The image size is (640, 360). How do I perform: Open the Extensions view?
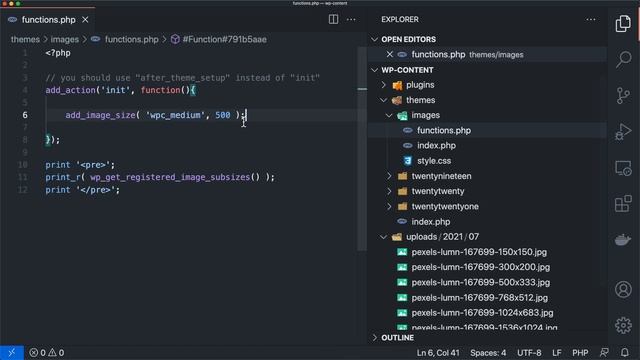click(623, 204)
